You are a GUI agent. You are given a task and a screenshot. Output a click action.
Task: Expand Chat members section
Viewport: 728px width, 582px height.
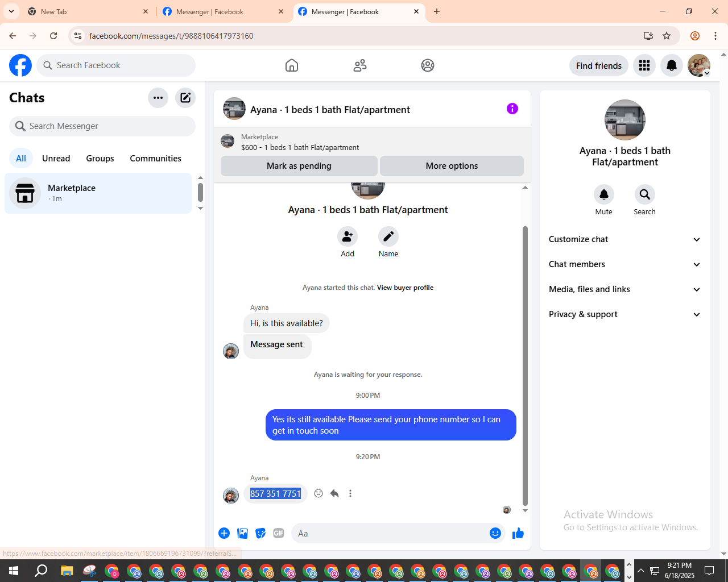coord(624,264)
